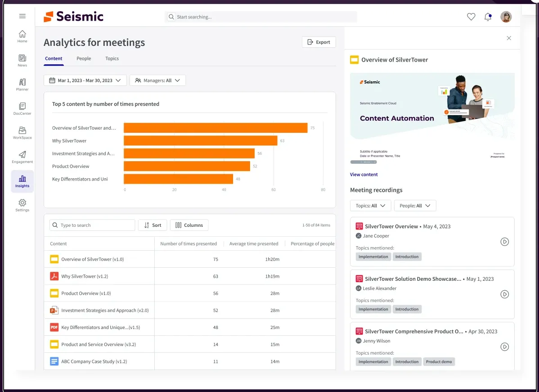539x392 pixels.
Task: Click the '1h20m' average time cell
Action: (272, 259)
